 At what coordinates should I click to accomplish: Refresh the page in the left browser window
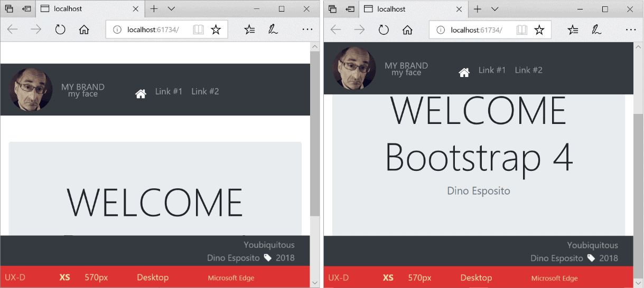click(60, 30)
